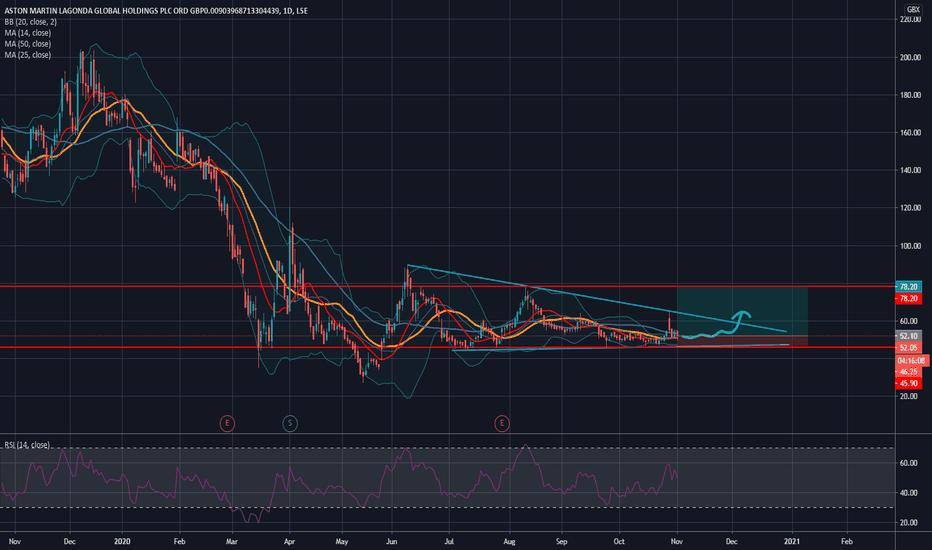This screenshot has height=550, width=932.
Task: Click the Apr label on the time axis
Action: click(289, 542)
